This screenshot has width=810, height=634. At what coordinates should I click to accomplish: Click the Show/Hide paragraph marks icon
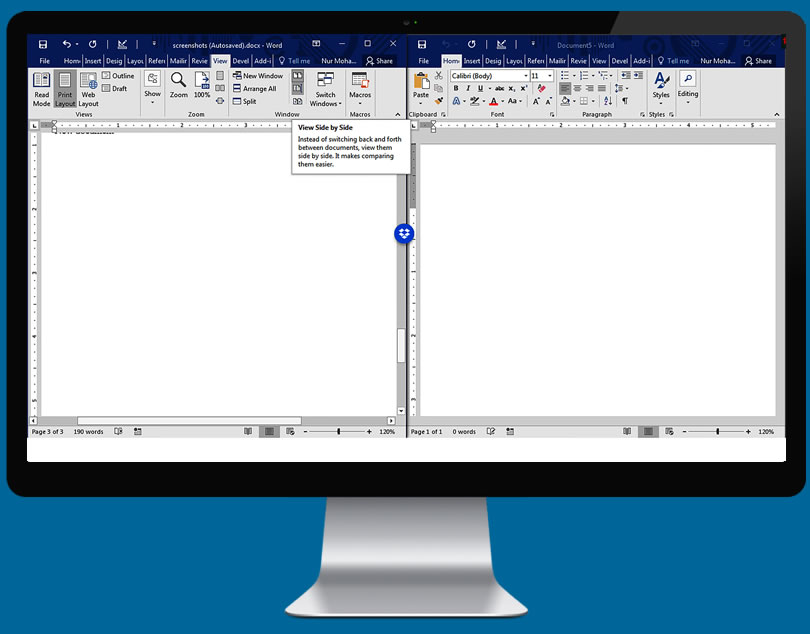625,101
